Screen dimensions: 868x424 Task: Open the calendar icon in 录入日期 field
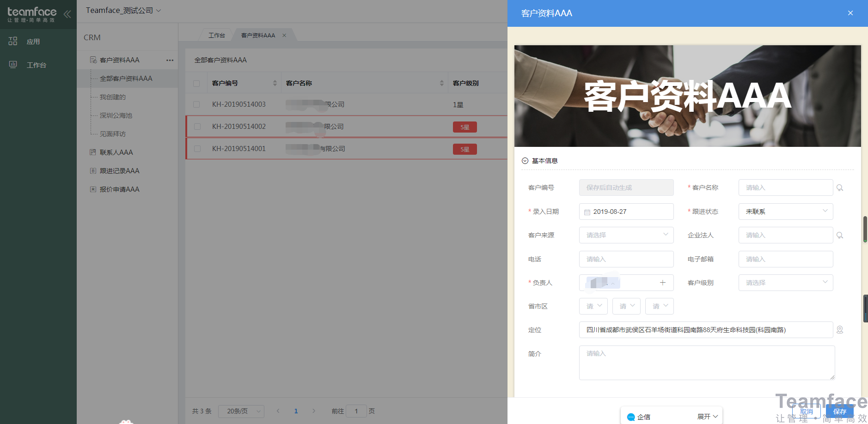tap(587, 211)
